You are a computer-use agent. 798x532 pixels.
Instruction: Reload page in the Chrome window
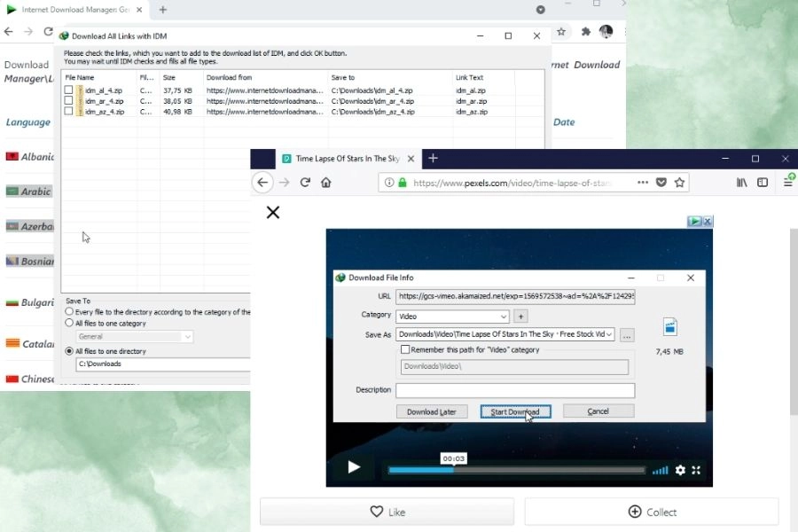pos(48,32)
